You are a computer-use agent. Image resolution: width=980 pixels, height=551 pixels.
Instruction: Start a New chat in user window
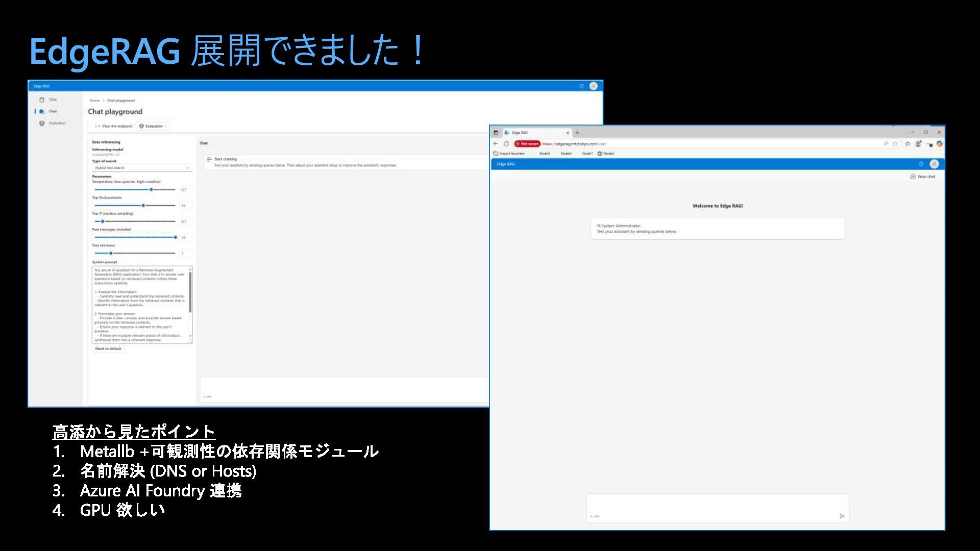click(923, 177)
